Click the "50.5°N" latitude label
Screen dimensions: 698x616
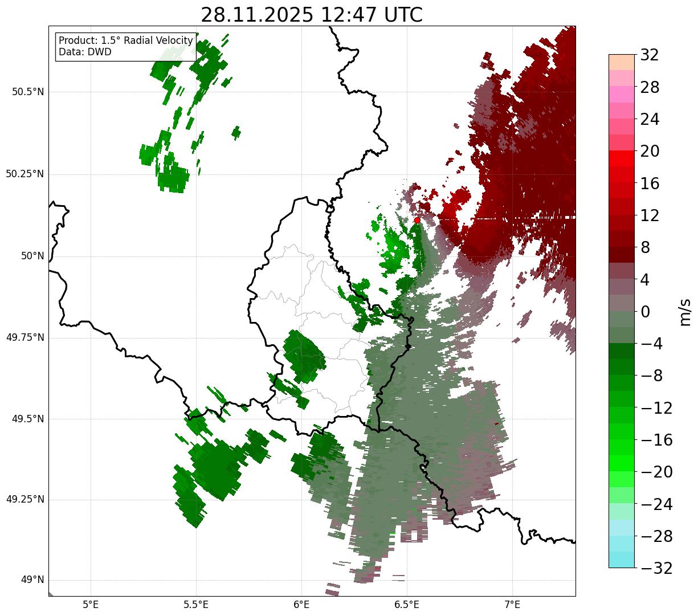(28, 92)
